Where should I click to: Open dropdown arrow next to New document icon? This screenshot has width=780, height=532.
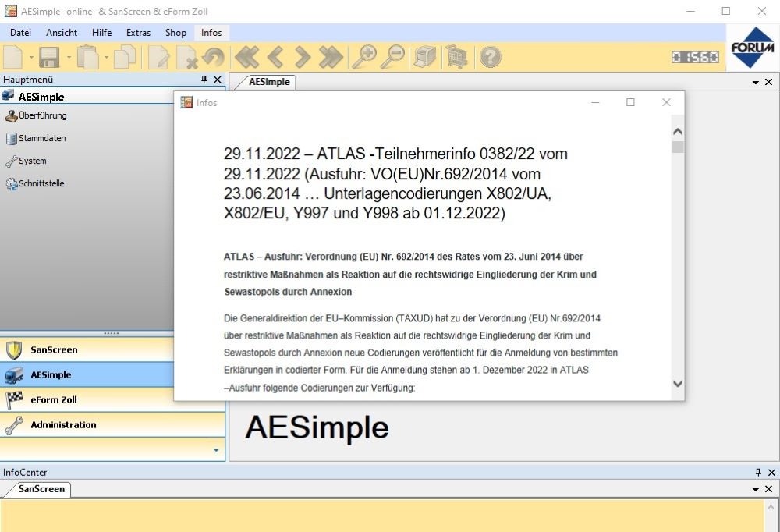(x=31, y=58)
